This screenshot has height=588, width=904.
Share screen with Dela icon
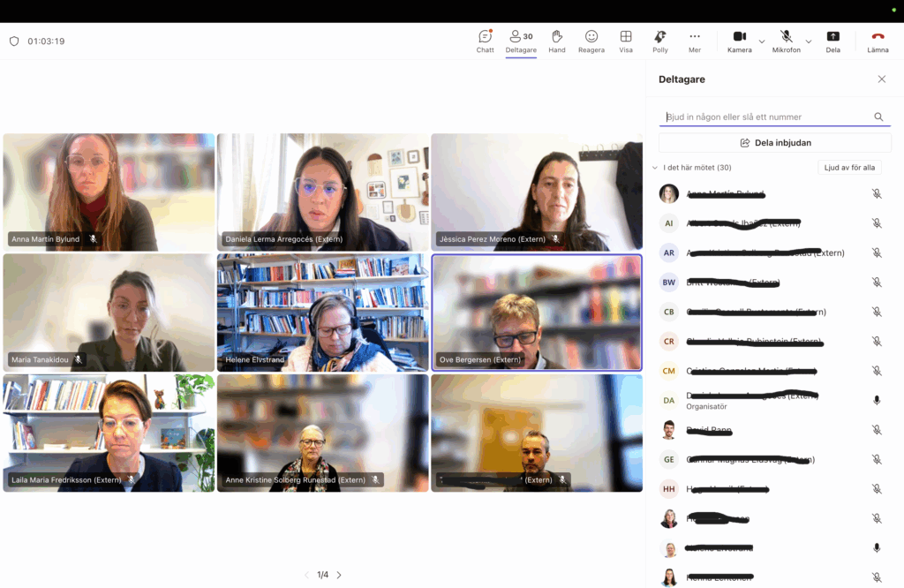click(832, 41)
